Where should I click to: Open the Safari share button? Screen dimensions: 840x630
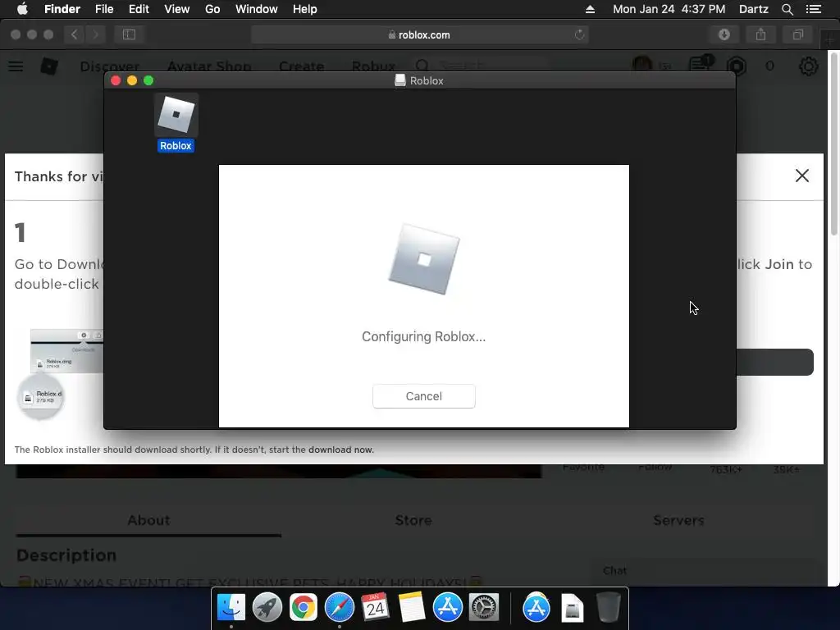click(x=760, y=34)
